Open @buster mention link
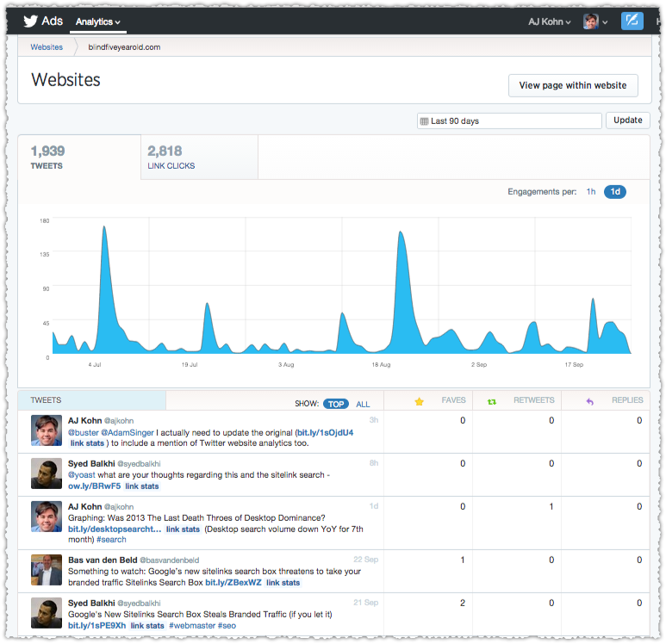 84,432
